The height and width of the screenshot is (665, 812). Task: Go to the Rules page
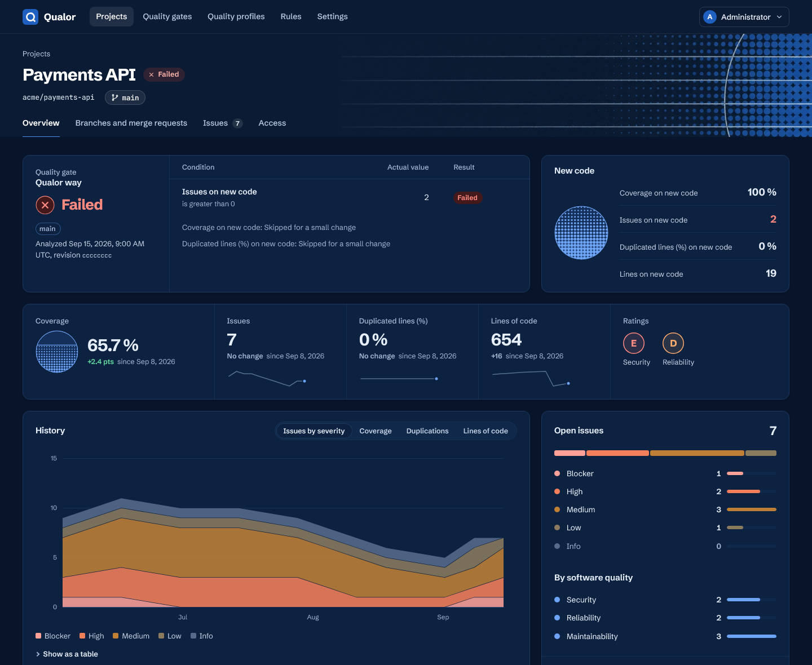click(x=291, y=16)
